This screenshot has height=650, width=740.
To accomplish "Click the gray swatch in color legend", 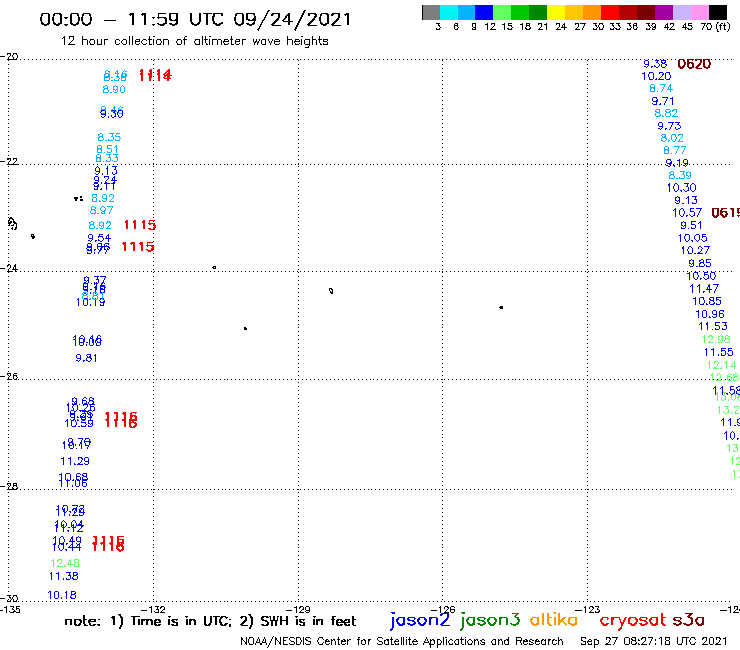I will (431, 13).
